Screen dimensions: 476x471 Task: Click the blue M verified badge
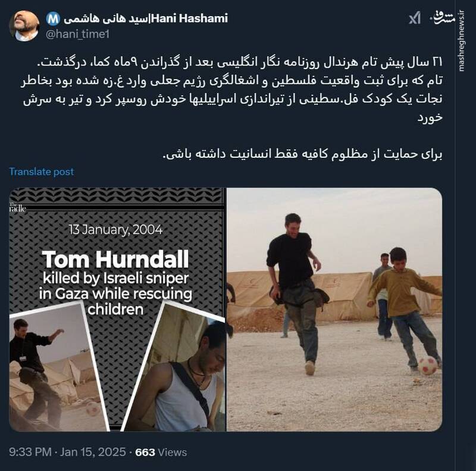[53, 19]
